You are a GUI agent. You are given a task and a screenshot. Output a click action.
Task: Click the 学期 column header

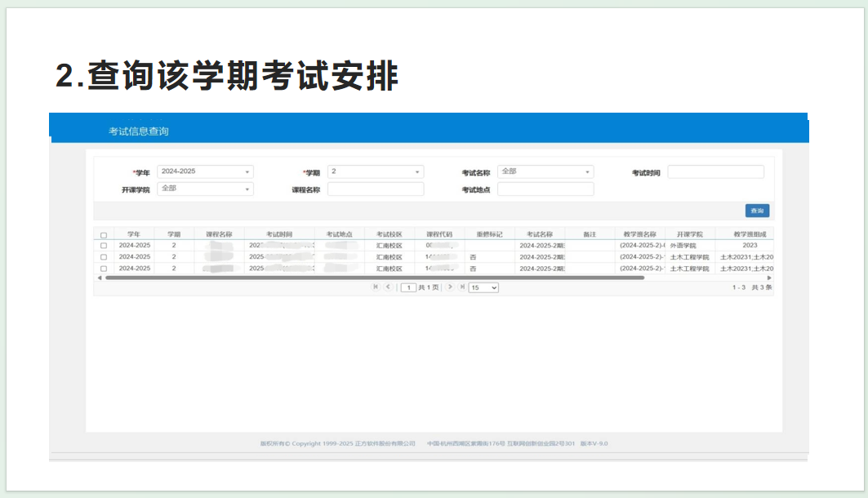174,234
